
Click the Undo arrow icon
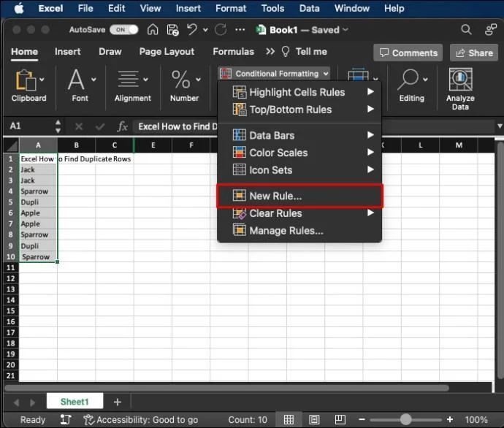(194, 30)
